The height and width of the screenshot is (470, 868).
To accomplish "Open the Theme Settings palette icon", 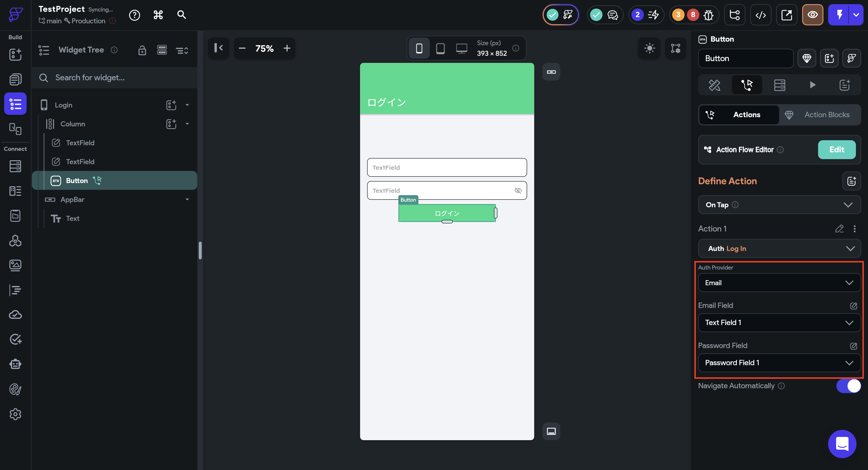I will [15, 389].
